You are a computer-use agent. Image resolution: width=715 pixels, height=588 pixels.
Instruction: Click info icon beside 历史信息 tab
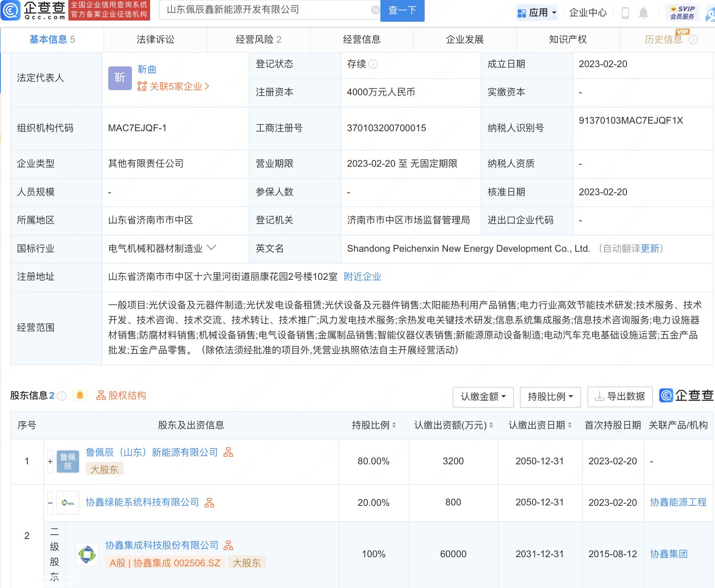[693, 40]
